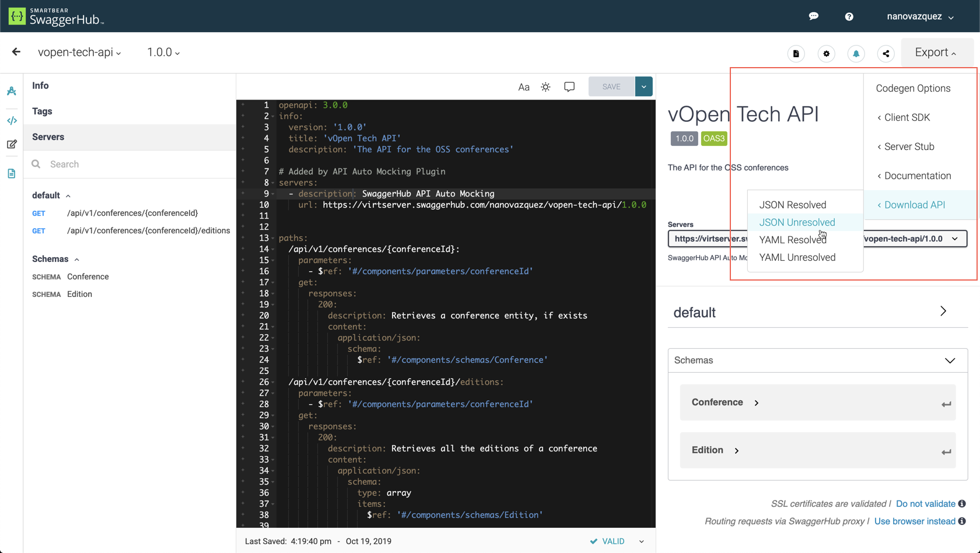
Task: Click the SAVE button
Action: pos(611,86)
